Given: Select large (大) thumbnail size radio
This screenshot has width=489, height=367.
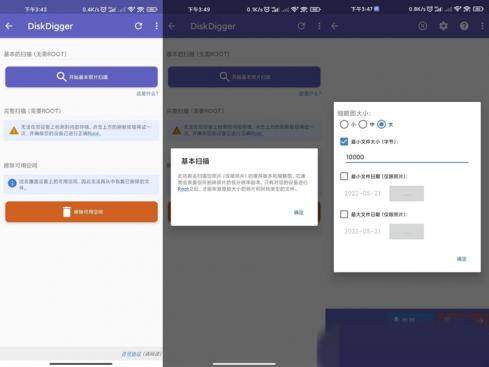Looking at the screenshot, I should point(381,124).
